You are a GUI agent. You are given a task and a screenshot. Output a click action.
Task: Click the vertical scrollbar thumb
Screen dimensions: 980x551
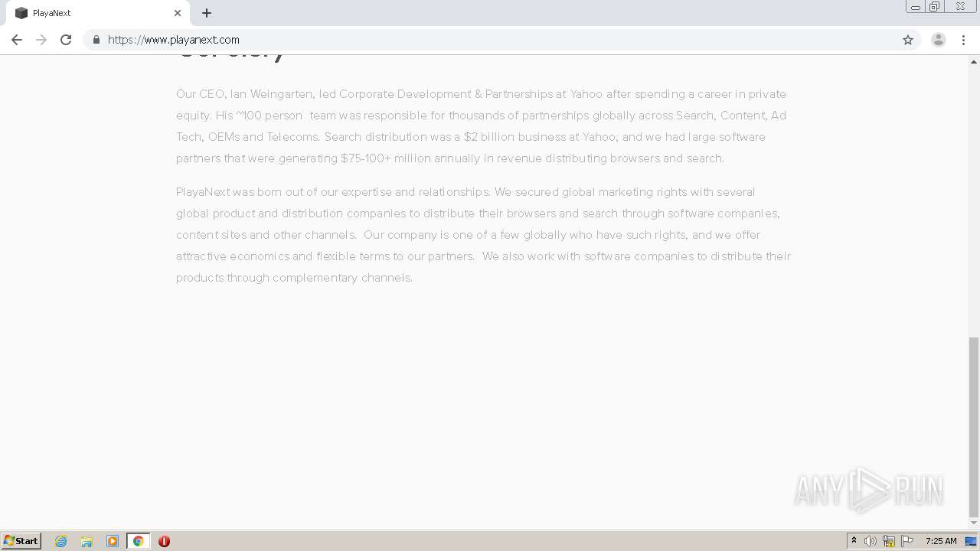[974, 427]
